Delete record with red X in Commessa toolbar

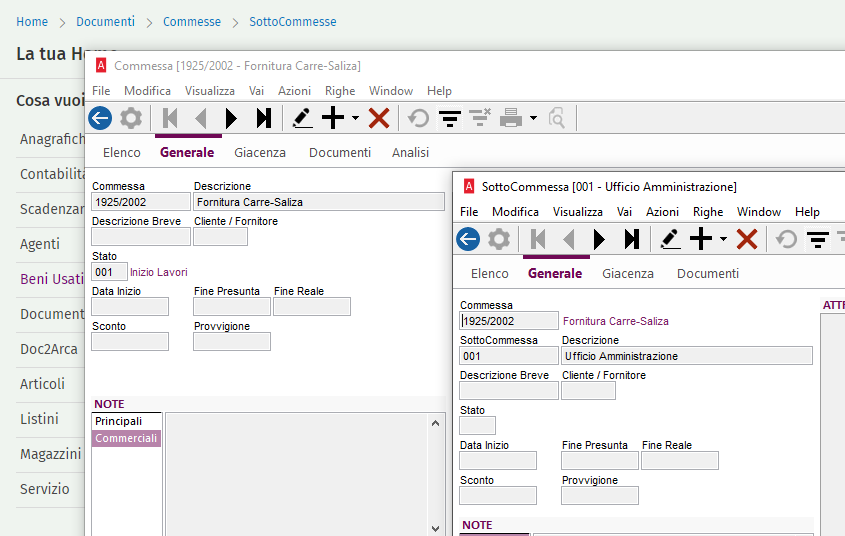click(379, 118)
